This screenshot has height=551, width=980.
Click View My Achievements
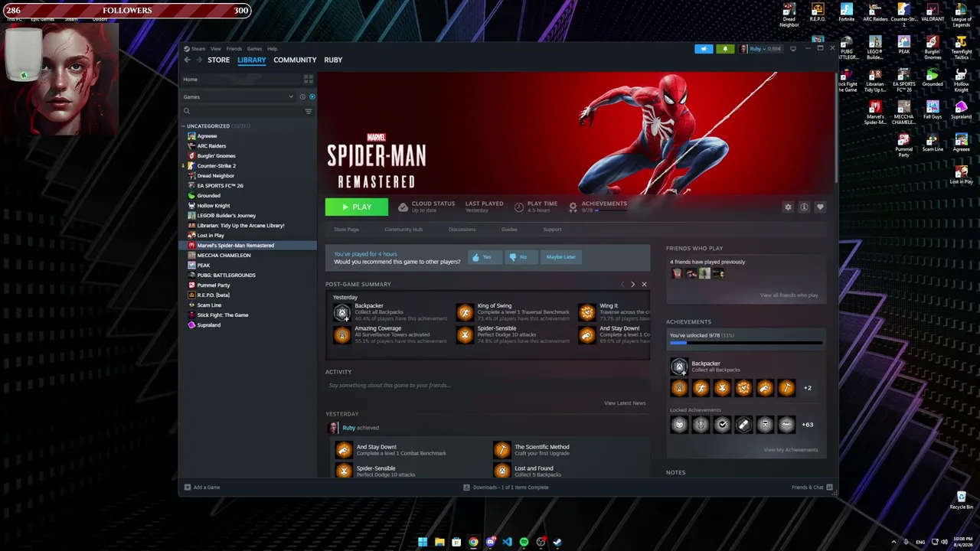791,450
